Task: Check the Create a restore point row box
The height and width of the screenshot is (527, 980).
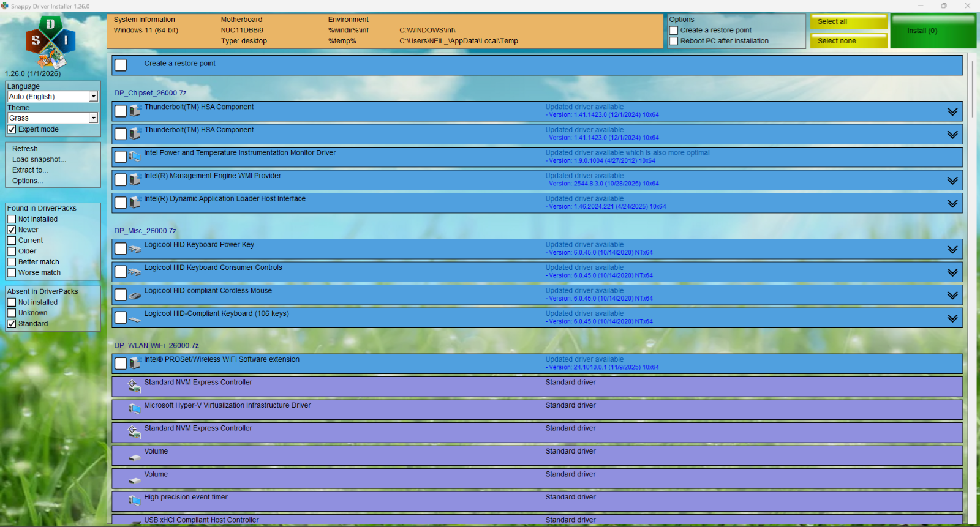Action: [x=121, y=65]
